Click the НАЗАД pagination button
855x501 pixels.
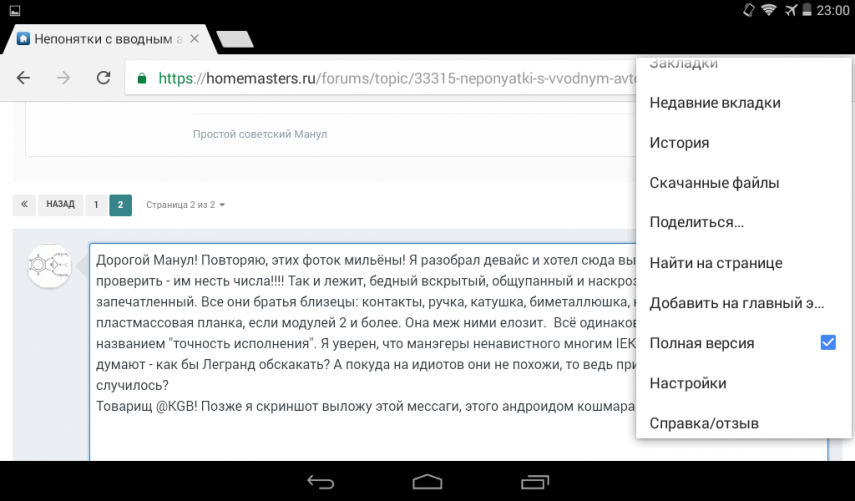tap(61, 204)
